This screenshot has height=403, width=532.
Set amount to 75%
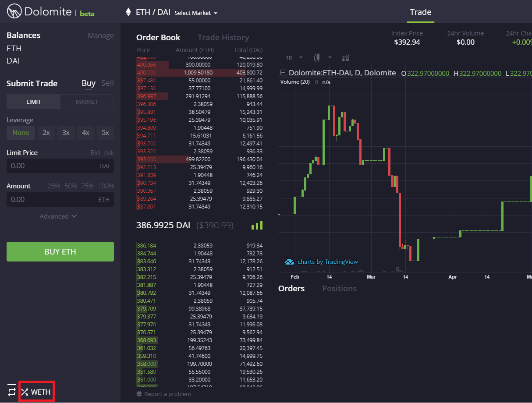click(87, 186)
